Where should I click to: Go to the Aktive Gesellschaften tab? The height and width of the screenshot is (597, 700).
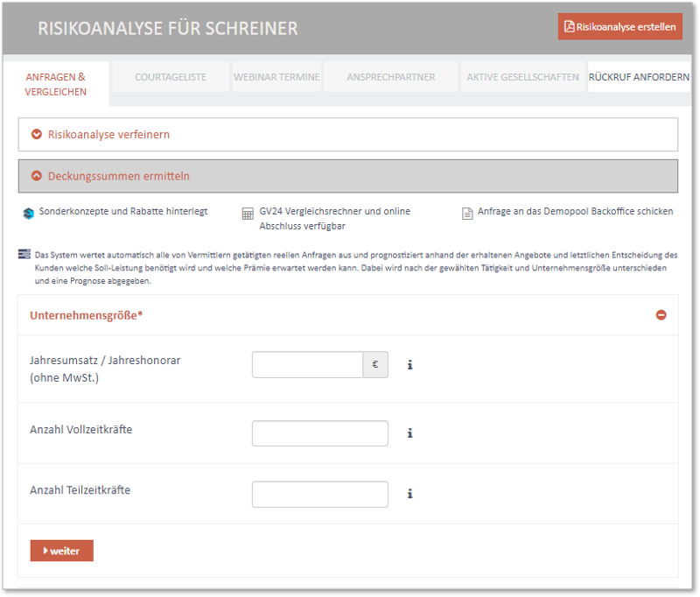pyautogui.click(x=522, y=77)
